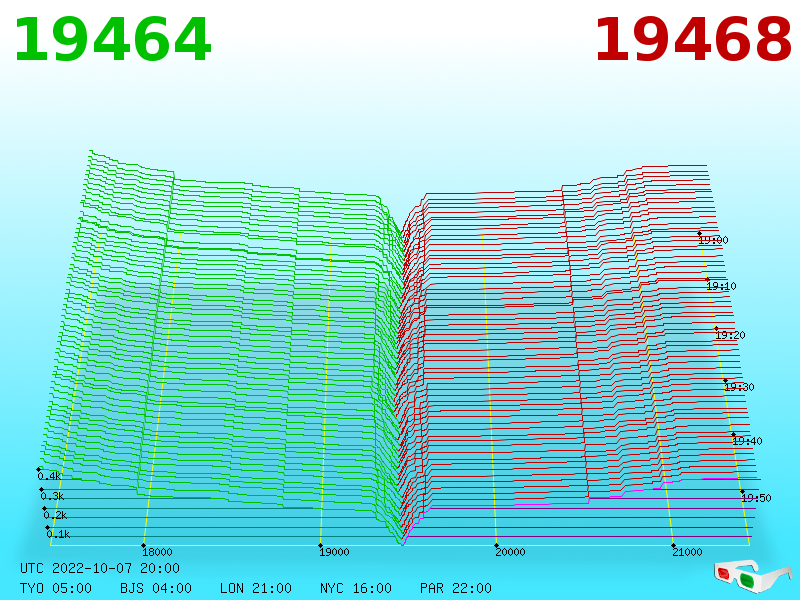Viewport: 800px width, 600px height.
Task: Click the 0.4k volume axis label
Action: [x=49, y=477]
